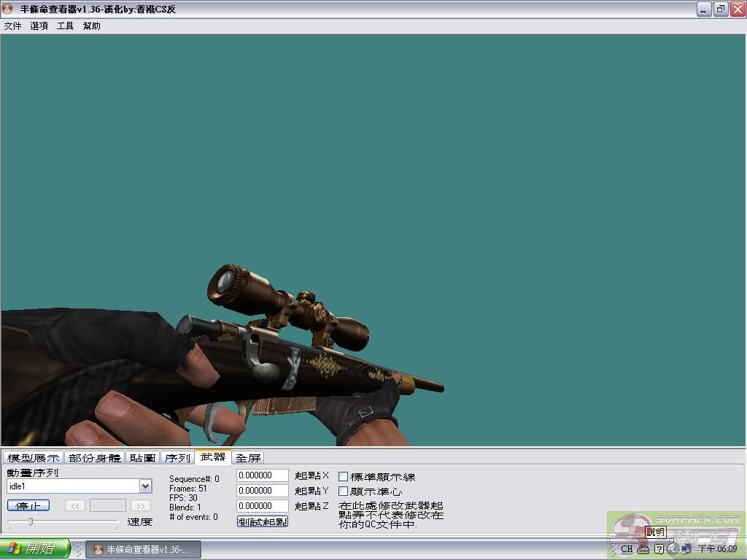
Task: Enable the 標準顯示線 checkbox
Action: (344, 476)
